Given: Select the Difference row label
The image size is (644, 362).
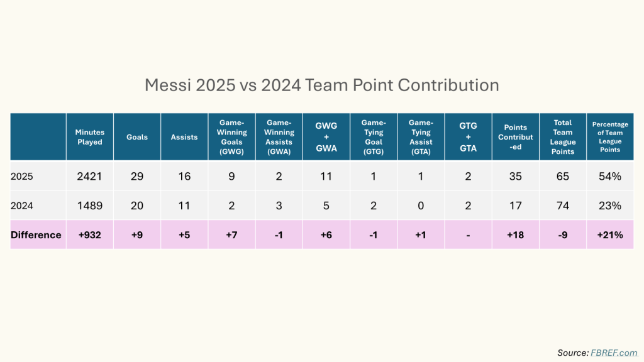Looking at the screenshot, I should coord(36,235).
